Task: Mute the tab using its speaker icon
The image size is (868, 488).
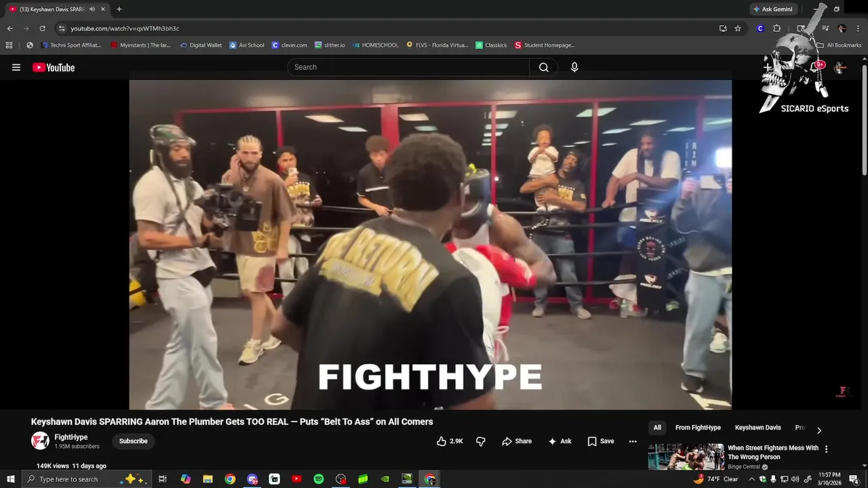Action: point(92,9)
